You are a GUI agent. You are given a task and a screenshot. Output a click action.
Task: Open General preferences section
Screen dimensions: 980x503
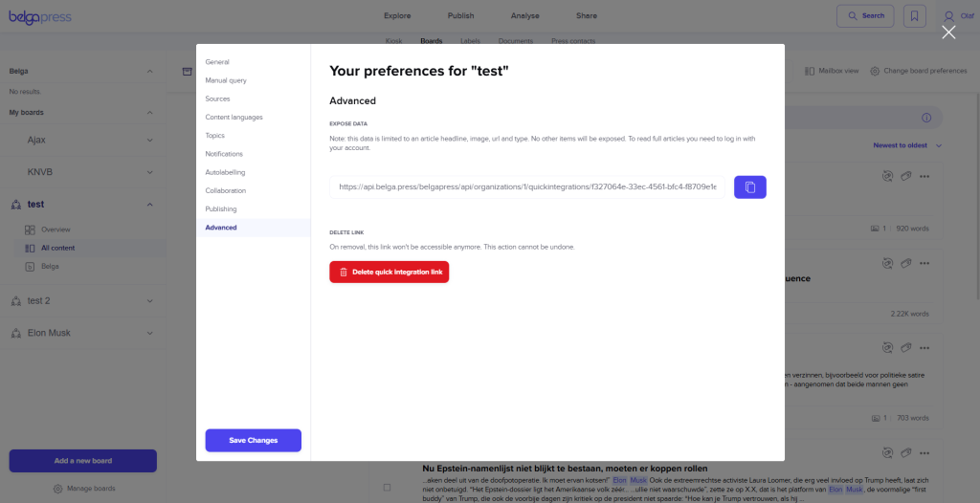(x=217, y=62)
